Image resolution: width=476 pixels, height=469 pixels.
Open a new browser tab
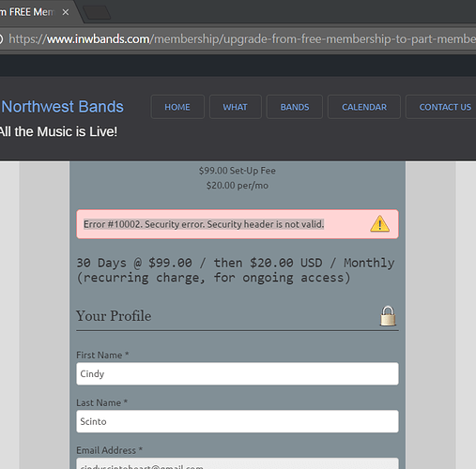point(97,13)
